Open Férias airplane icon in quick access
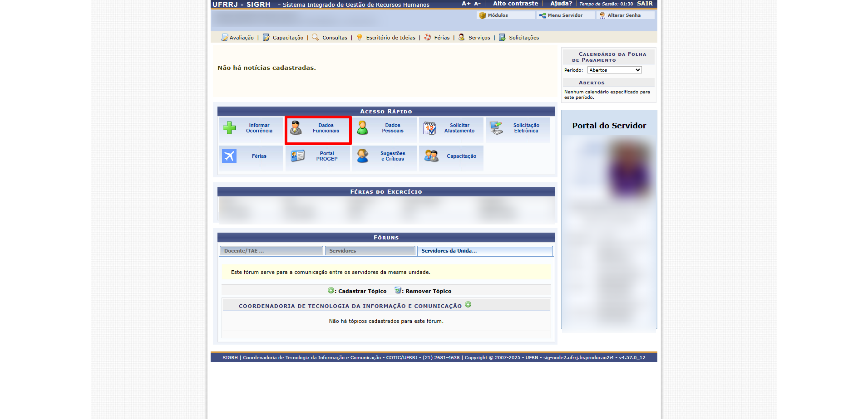Image resolution: width=868 pixels, height=419 pixels. tap(229, 156)
